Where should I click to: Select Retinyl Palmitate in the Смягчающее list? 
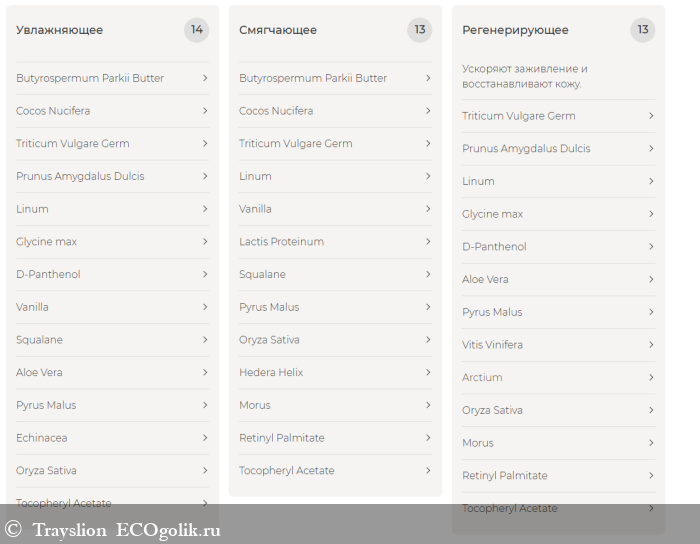coord(282,438)
